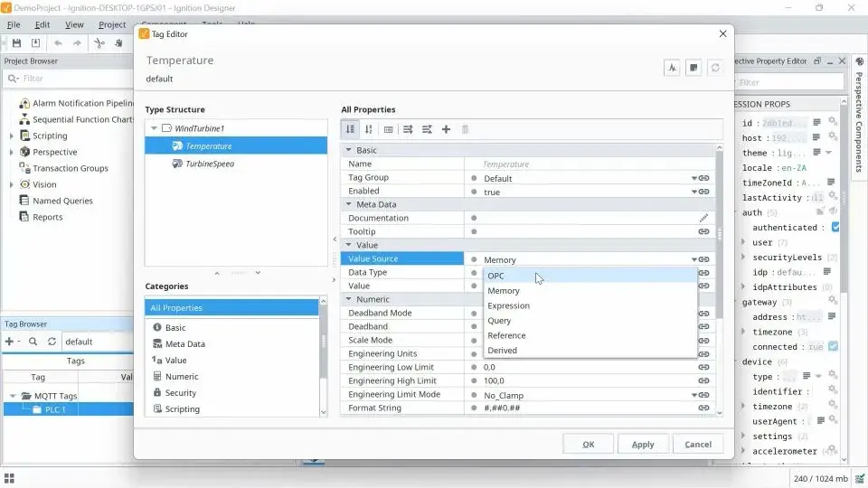The image size is (868, 488).
Task: Collapse the Basic property group
Action: pyautogui.click(x=349, y=150)
